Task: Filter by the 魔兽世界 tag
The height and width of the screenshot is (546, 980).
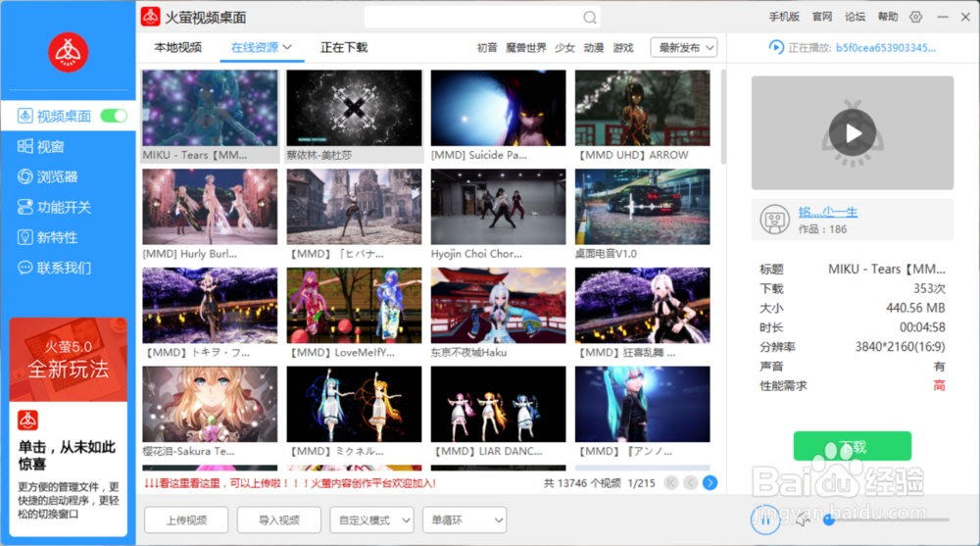Action: tap(525, 47)
